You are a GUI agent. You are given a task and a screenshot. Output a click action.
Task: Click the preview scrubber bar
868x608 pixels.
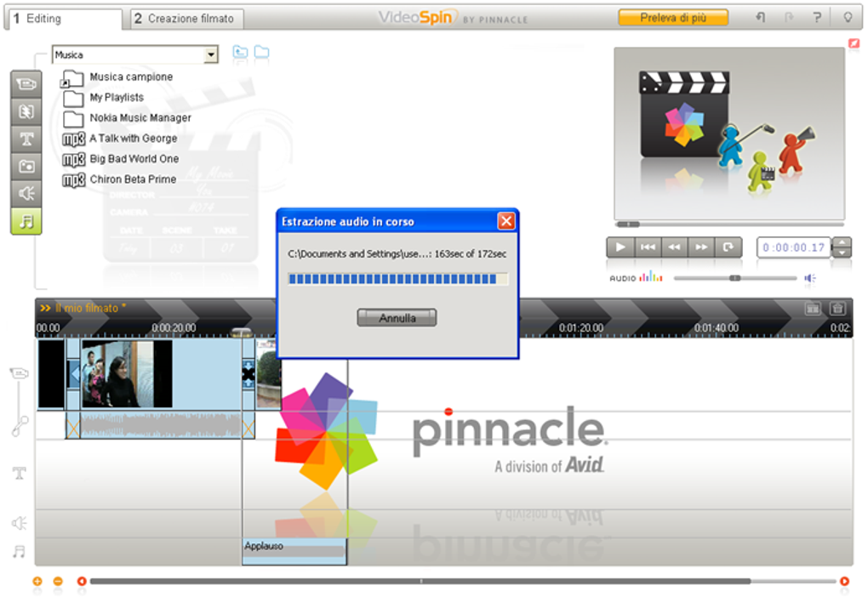point(729,224)
